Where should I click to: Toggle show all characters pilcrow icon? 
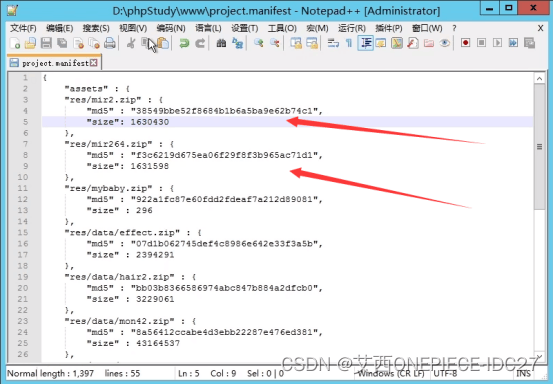pyautogui.click(x=349, y=43)
